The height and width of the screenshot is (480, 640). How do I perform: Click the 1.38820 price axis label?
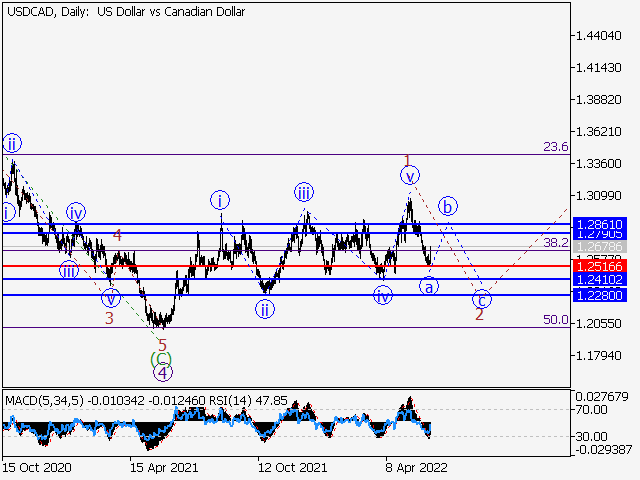[x=598, y=100]
